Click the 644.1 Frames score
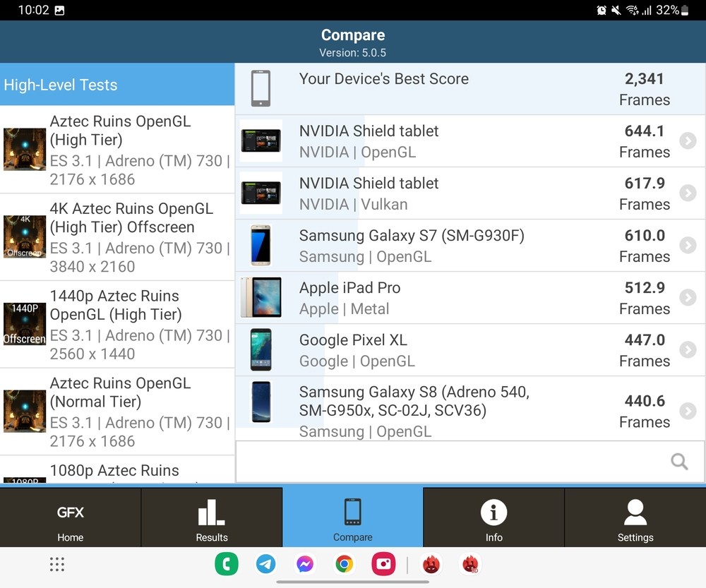This screenshot has width=706, height=588. [x=645, y=141]
